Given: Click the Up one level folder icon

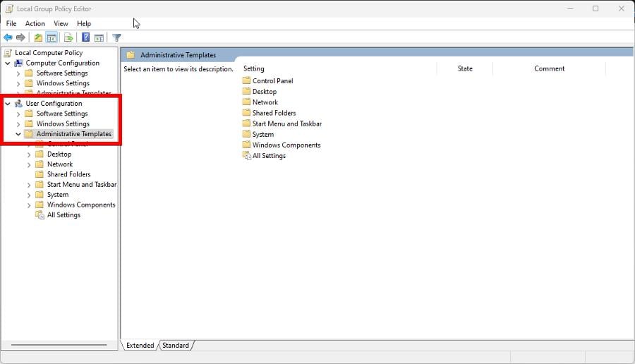Looking at the screenshot, I should coord(38,37).
